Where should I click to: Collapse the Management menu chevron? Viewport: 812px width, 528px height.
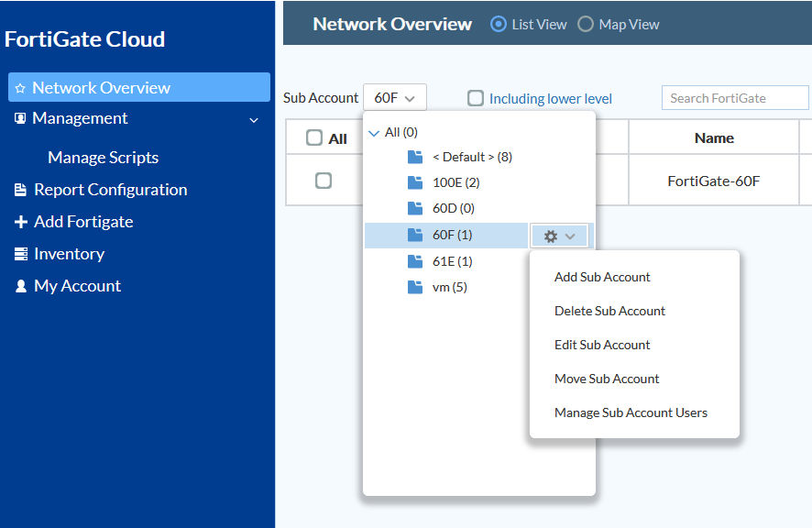coord(254,120)
